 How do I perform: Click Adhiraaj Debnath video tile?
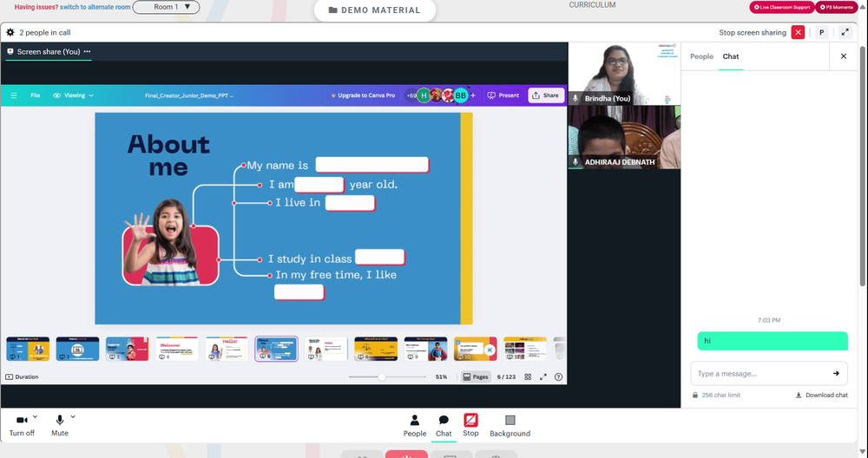click(624, 137)
